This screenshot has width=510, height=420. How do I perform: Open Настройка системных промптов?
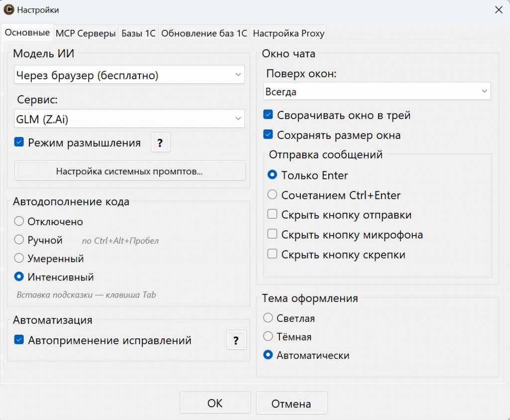130,171
